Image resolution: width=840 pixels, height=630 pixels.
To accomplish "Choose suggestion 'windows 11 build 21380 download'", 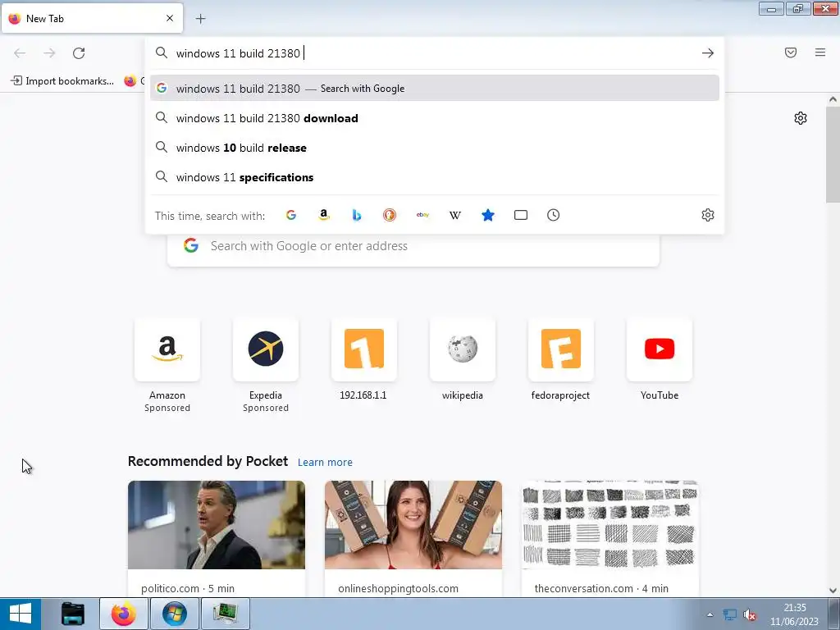I will (x=435, y=118).
